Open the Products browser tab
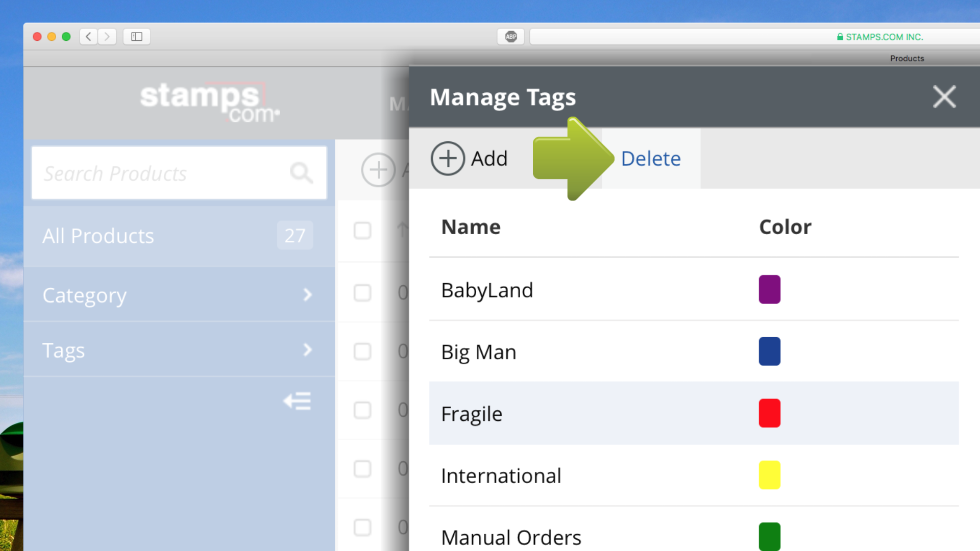The height and width of the screenshot is (551, 980). (x=906, y=58)
